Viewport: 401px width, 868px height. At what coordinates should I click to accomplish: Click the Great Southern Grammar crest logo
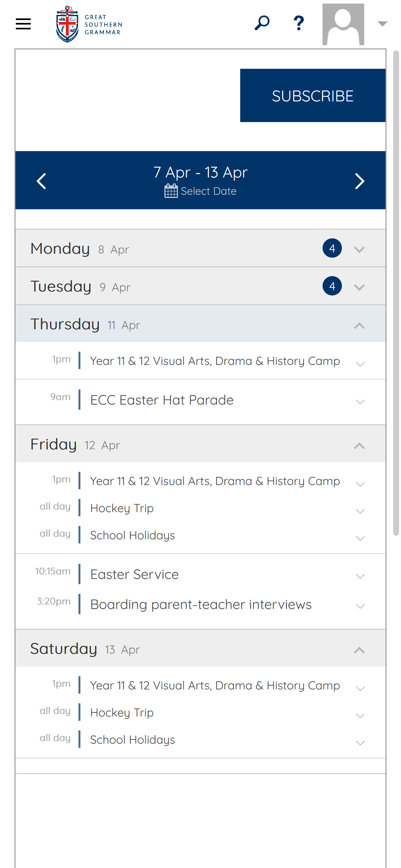(x=67, y=24)
